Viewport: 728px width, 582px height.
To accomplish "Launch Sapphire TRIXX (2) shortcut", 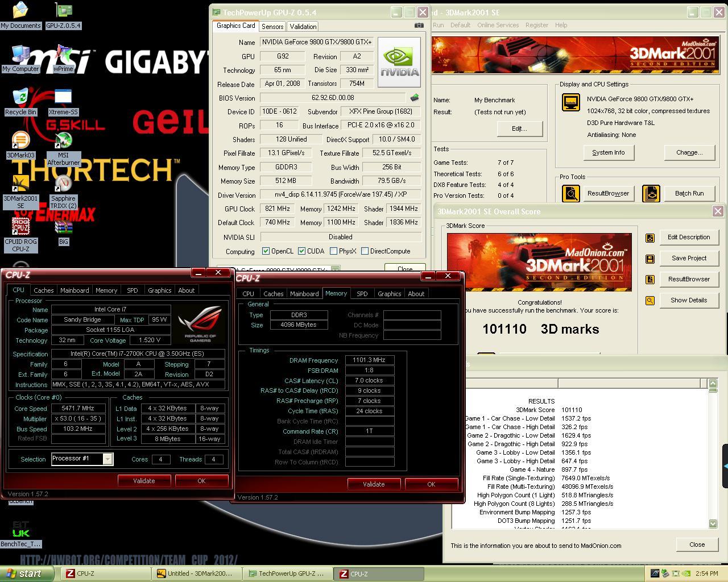I will (x=63, y=191).
